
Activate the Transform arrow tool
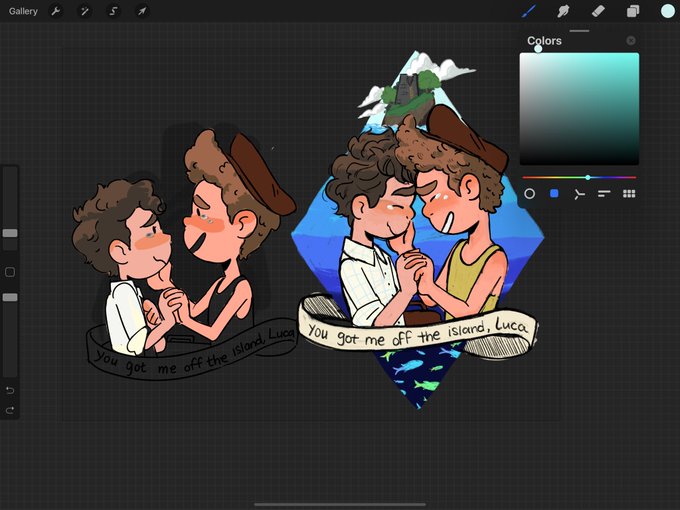(142, 11)
